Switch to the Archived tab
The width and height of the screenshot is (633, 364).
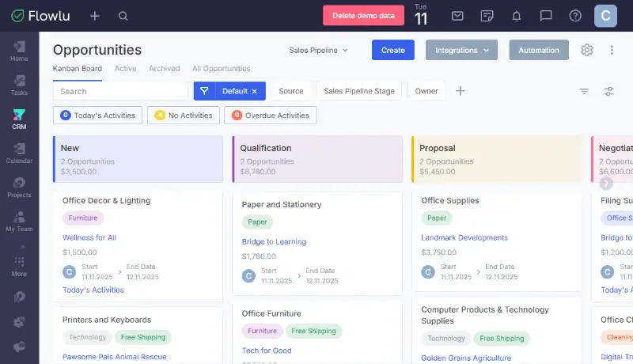[164, 69]
